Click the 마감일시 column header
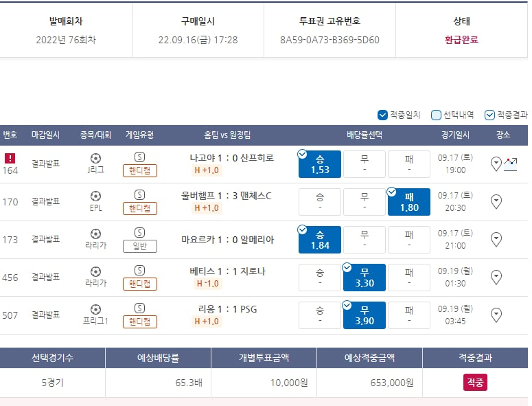The width and height of the screenshot is (532, 406). pyautogui.click(x=45, y=135)
